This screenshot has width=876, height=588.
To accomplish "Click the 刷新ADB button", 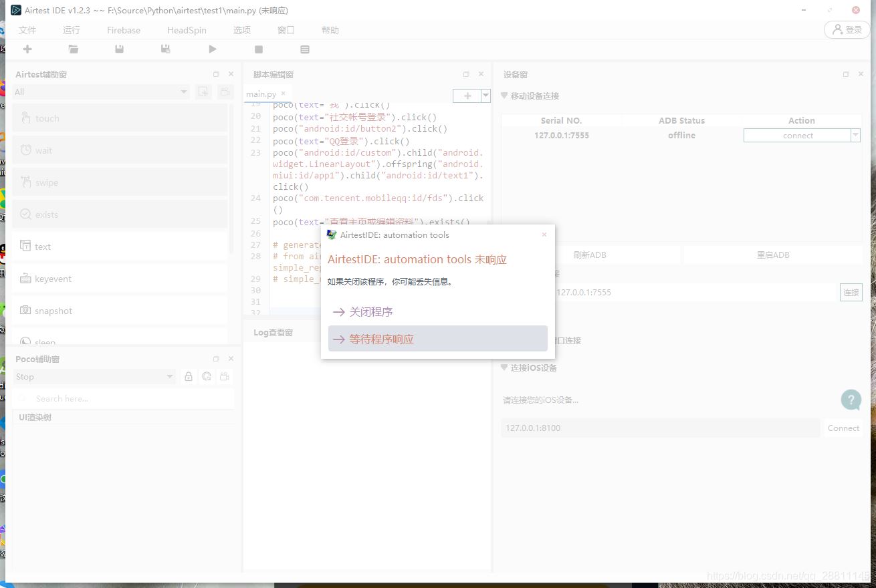I will 590,255.
